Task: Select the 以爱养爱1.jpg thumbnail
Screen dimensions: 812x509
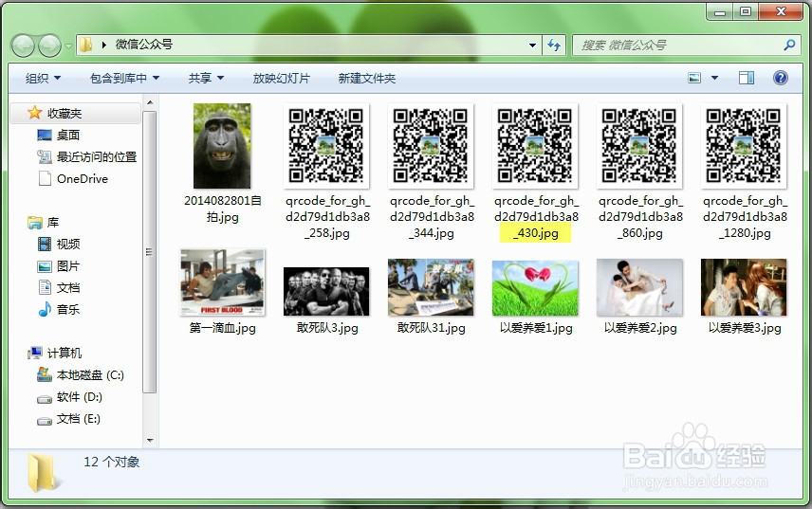Action: [535, 288]
